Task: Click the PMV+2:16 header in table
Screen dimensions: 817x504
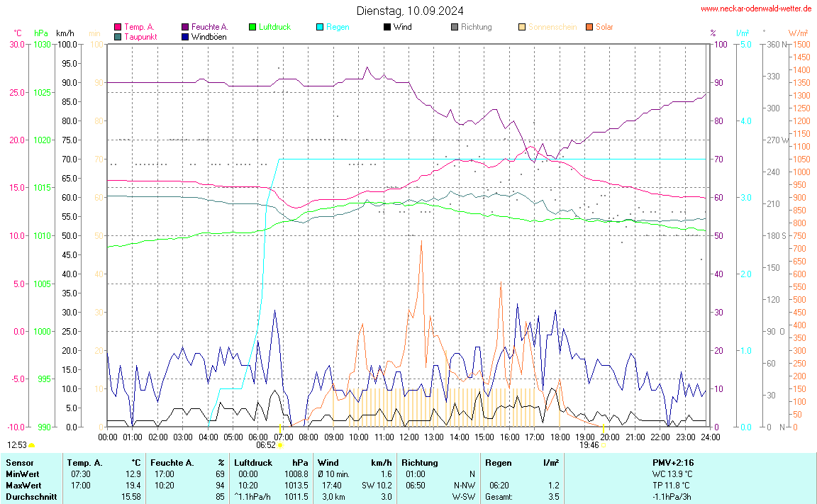Action: pyautogui.click(x=672, y=463)
